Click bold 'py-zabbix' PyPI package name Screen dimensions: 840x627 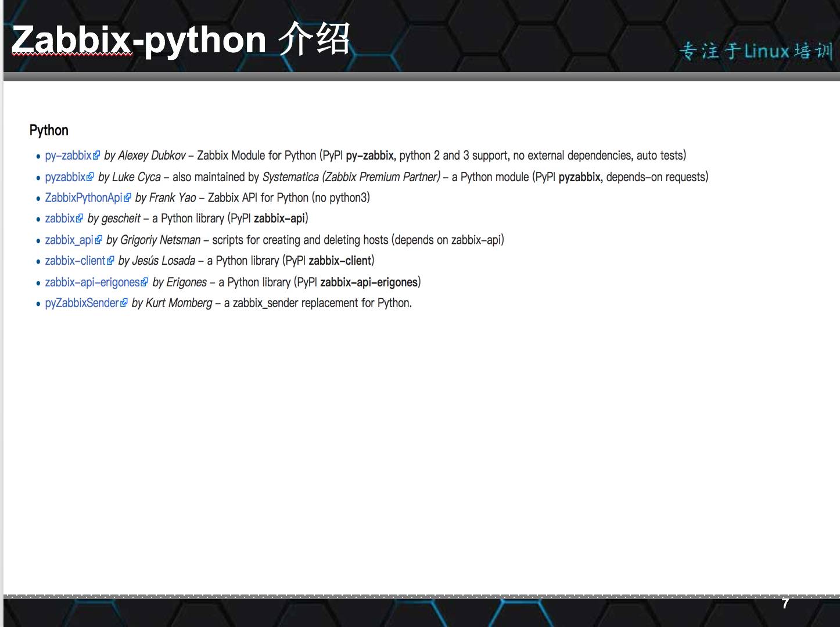coord(369,156)
